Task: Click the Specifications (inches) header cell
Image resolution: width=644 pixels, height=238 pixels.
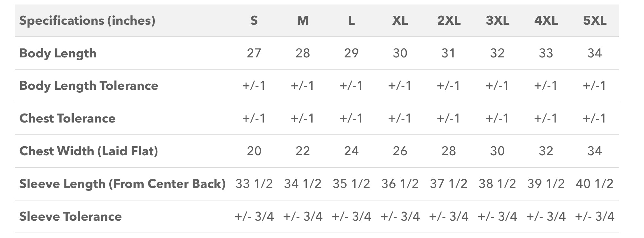Action: click(x=87, y=21)
